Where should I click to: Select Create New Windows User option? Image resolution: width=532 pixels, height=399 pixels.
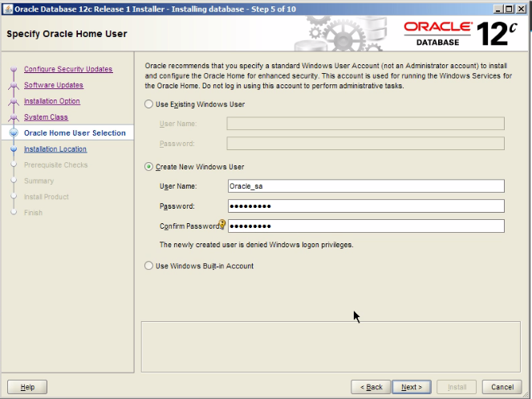pyautogui.click(x=148, y=167)
